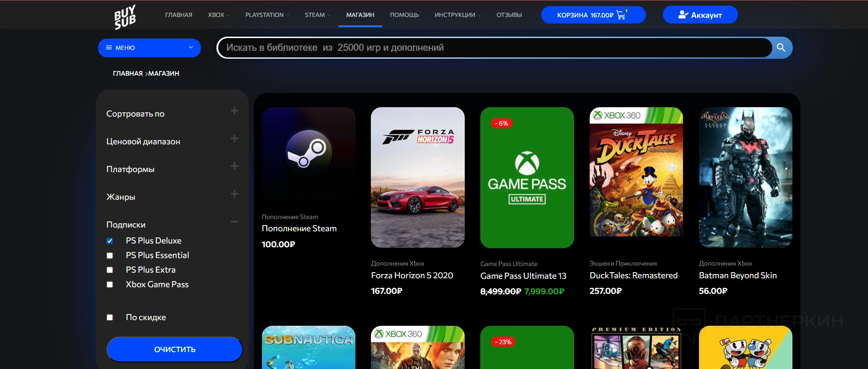This screenshot has width=868, height=369.
Task: Click the 'Дополнения Xbox' label above Batman
Action: tap(725, 264)
